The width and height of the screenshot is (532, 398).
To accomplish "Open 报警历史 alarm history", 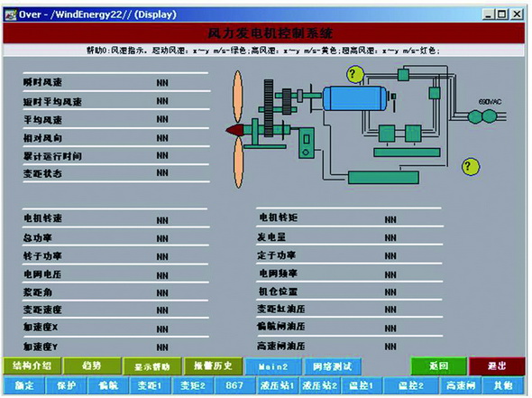I will pyautogui.click(x=213, y=366).
